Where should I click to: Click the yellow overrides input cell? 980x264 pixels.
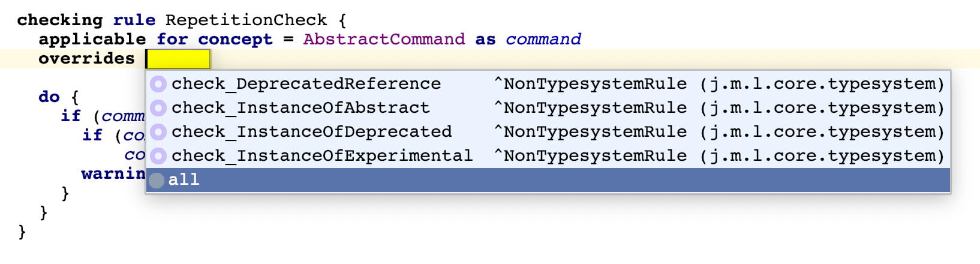178,59
